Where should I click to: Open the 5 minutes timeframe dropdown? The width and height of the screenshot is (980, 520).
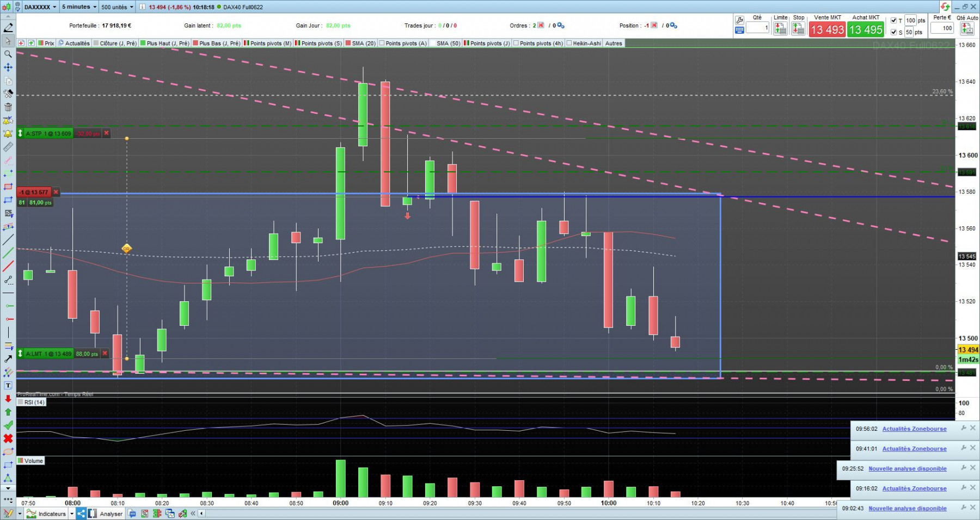[x=79, y=7]
